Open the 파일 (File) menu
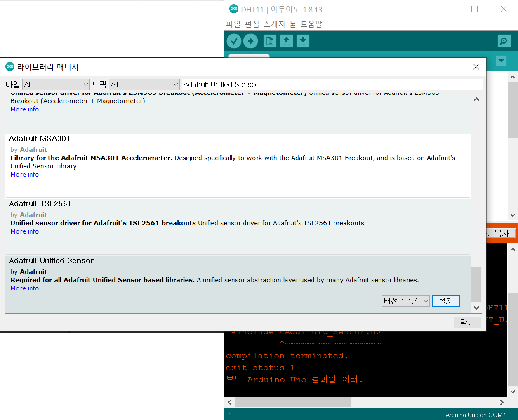Image resolution: width=518 pixels, height=420 pixels. click(233, 24)
